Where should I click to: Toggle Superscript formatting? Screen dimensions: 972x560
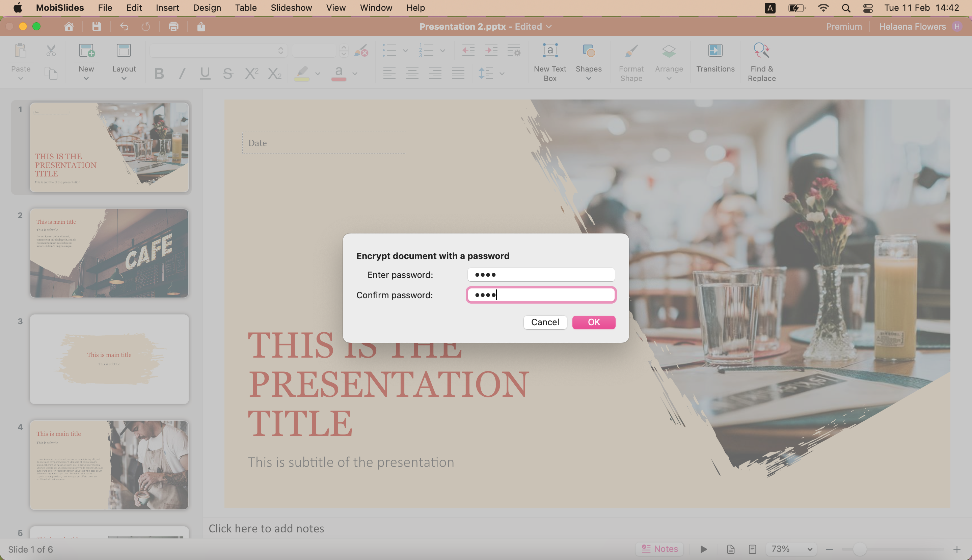pyautogui.click(x=252, y=73)
